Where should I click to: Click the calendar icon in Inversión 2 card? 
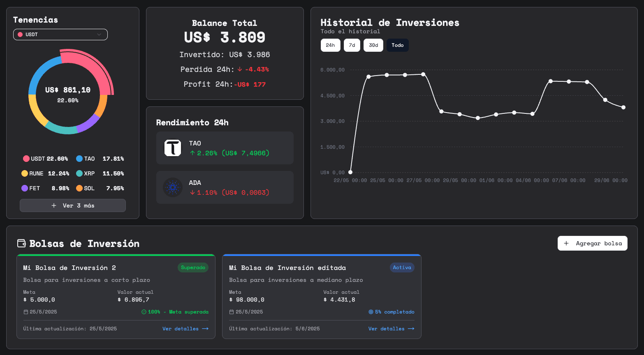(25, 312)
